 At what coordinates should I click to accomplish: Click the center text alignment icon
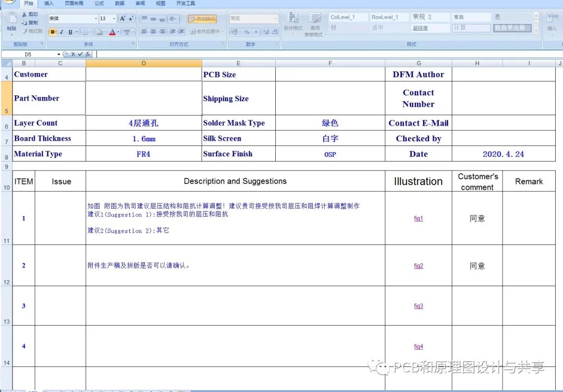[x=153, y=32]
